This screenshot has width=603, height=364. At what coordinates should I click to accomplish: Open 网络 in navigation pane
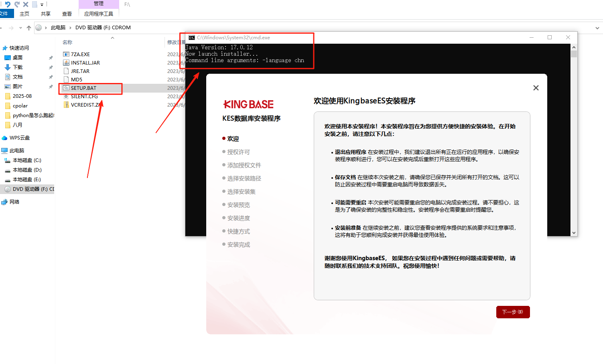coord(14,202)
